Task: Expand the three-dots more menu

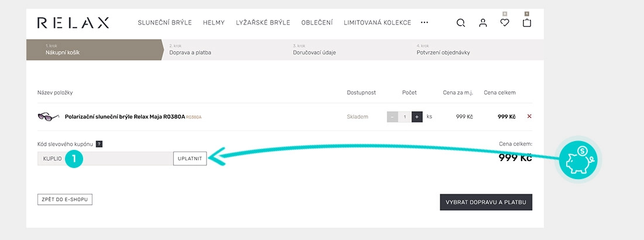Action: (424, 23)
